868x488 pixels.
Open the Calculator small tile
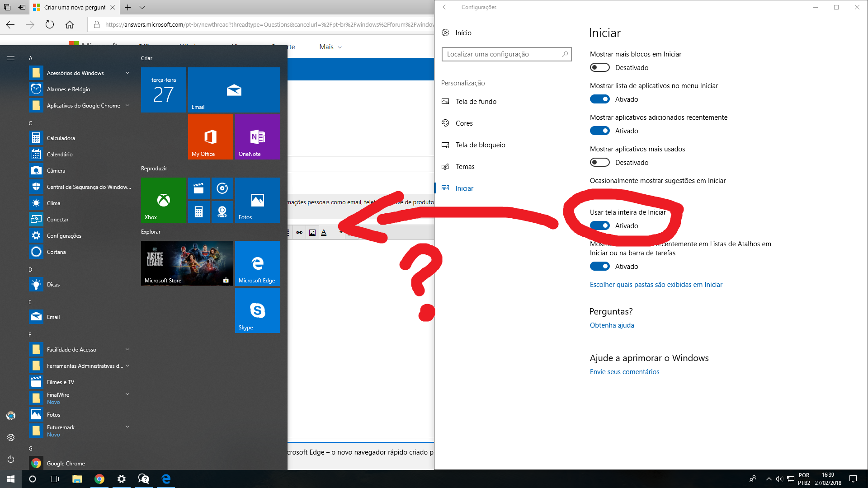point(198,211)
